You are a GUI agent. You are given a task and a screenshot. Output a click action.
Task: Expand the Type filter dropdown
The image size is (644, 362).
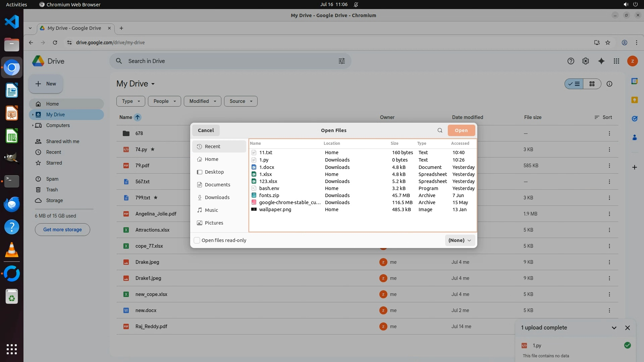point(130,101)
